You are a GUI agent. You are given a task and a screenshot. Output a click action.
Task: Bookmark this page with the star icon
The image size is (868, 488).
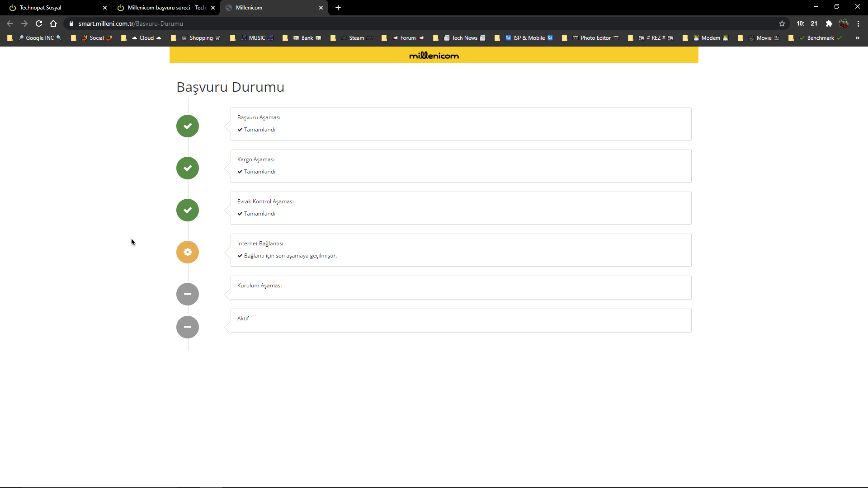click(782, 23)
